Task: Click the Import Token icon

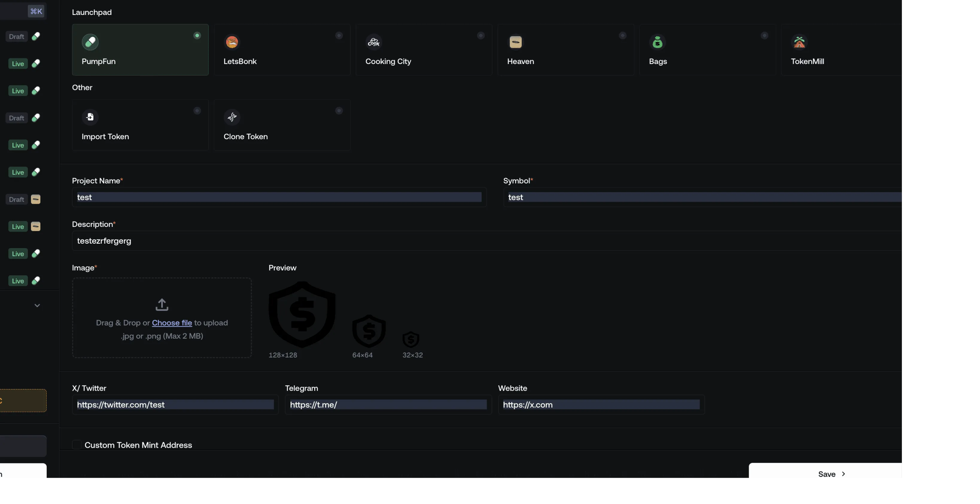Action: [x=90, y=117]
